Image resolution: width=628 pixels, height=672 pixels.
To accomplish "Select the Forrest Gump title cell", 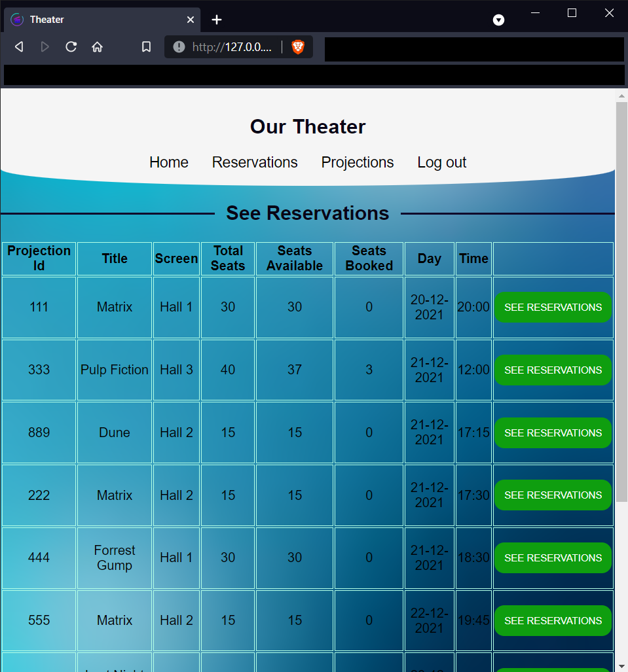I will (x=115, y=557).
